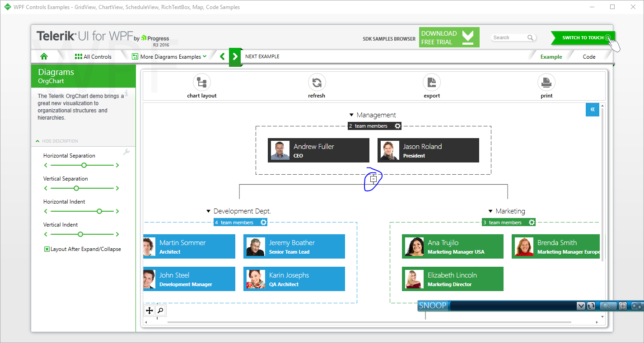Click the Switch to Touch button

[583, 38]
